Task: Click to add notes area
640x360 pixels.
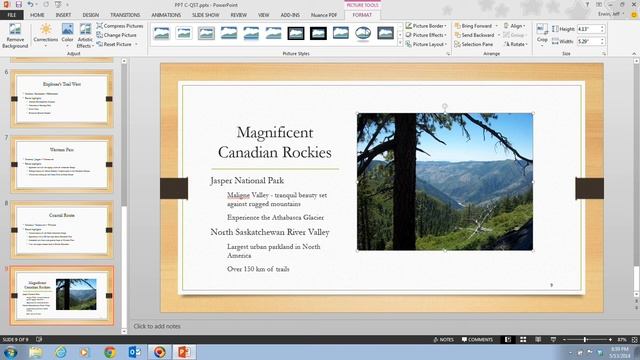Action: (157, 326)
